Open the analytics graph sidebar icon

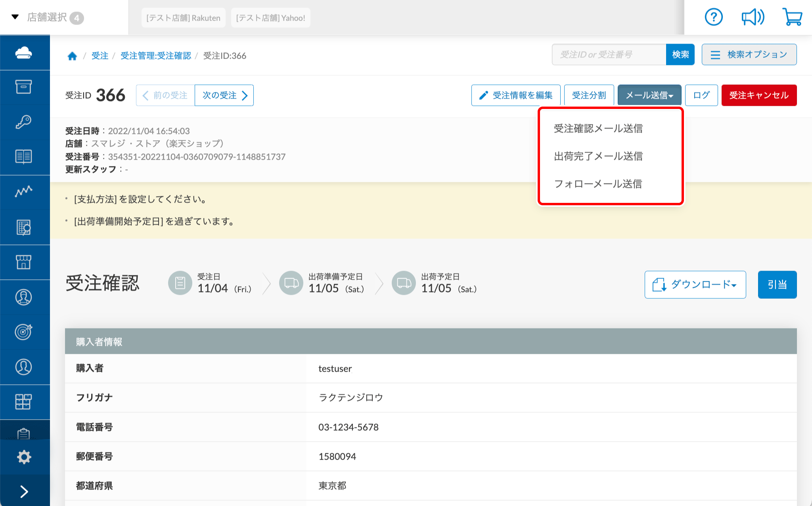click(x=24, y=192)
